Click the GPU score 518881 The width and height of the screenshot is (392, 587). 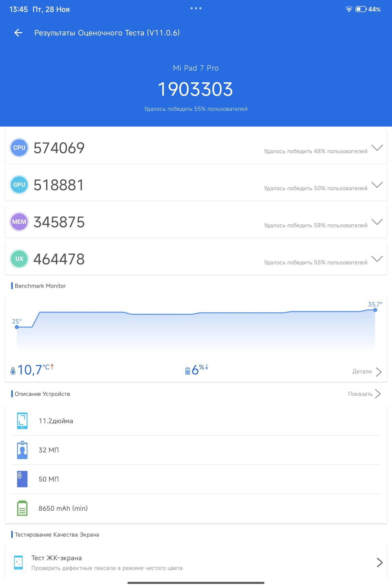pyautogui.click(x=59, y=185)
